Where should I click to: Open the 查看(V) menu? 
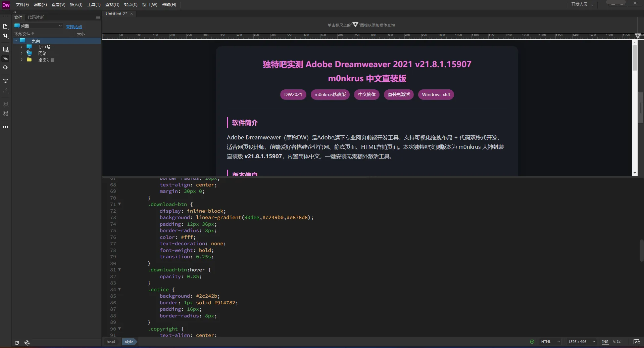coord(58,5)
